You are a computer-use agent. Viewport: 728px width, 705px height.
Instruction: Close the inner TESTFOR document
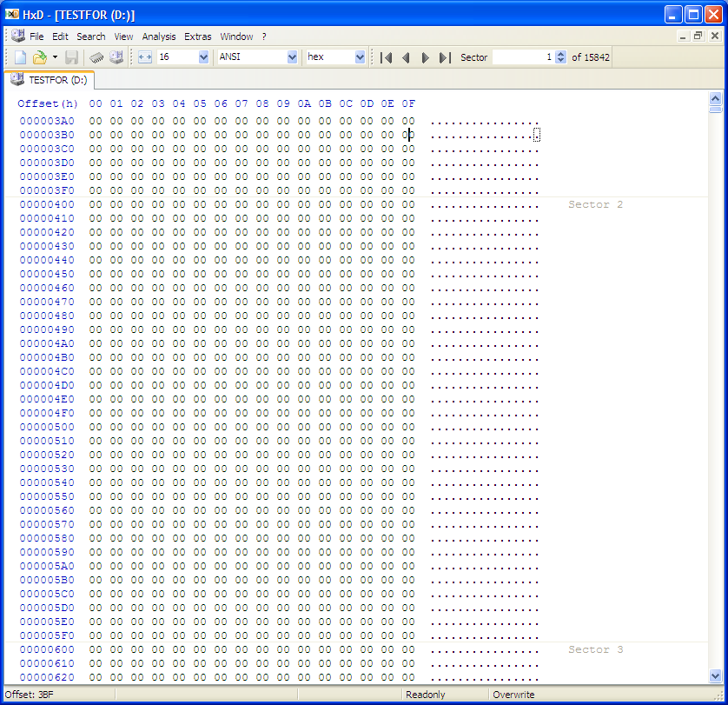715,37
